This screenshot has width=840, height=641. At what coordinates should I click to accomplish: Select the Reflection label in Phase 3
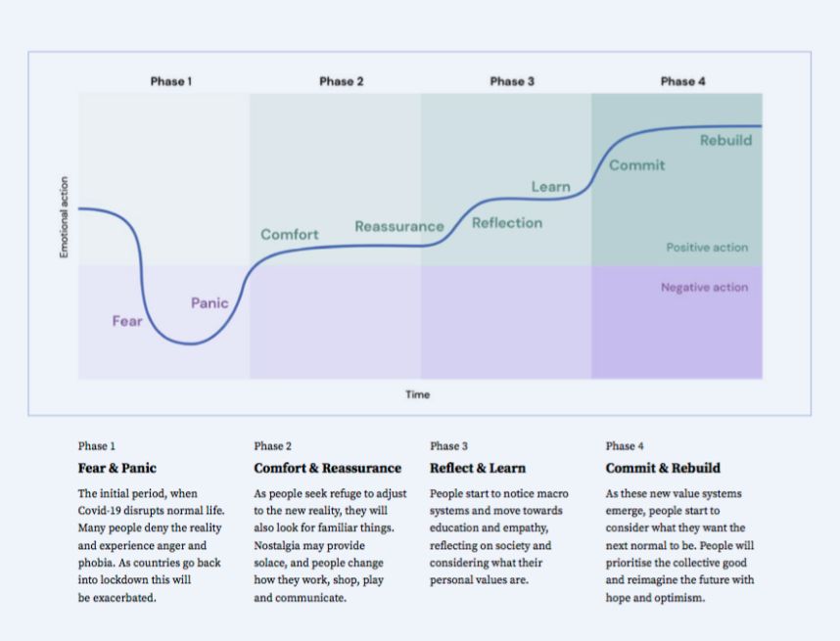(x=507, y=223)
